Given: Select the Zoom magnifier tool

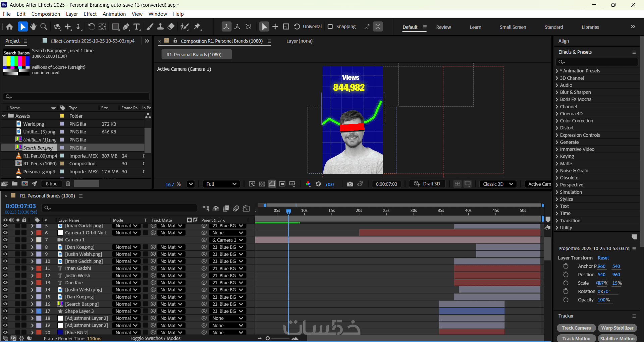Looking at the screenshot, I should [x=44, y=27].
